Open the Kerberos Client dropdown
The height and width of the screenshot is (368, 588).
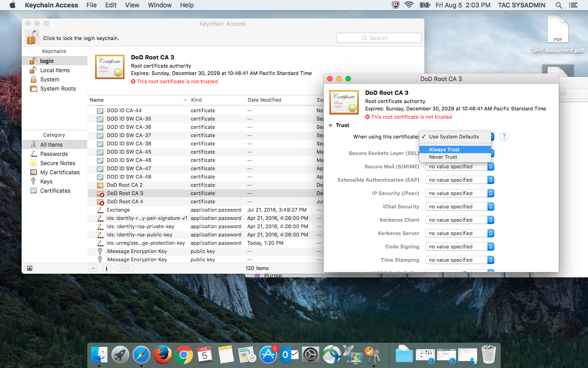click(x=460, y=220)
